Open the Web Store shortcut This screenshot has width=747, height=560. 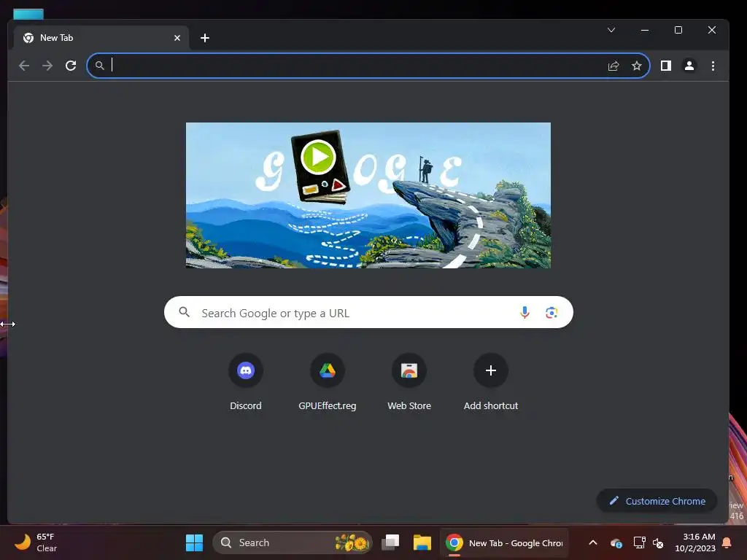click(409, 382)
